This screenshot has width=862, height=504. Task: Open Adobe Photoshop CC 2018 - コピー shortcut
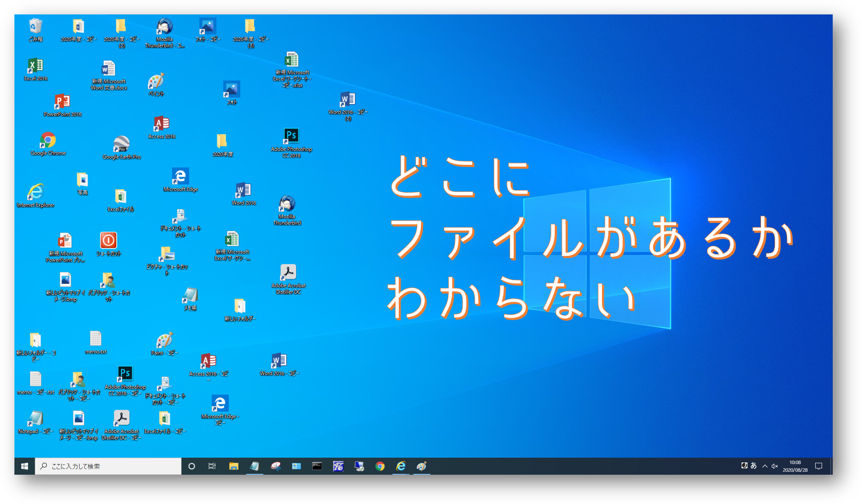pos(125,381)
